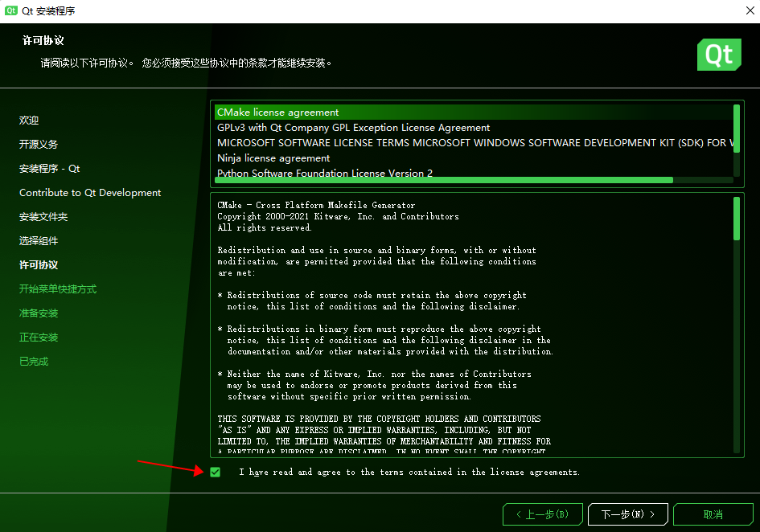Click 已完成 step in sidebar
The image size is (760, 532).
click(x=34, y=362)
